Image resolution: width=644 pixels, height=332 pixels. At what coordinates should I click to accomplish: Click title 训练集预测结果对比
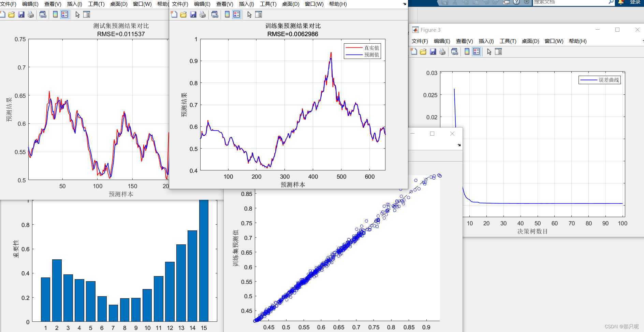point(293,26)
